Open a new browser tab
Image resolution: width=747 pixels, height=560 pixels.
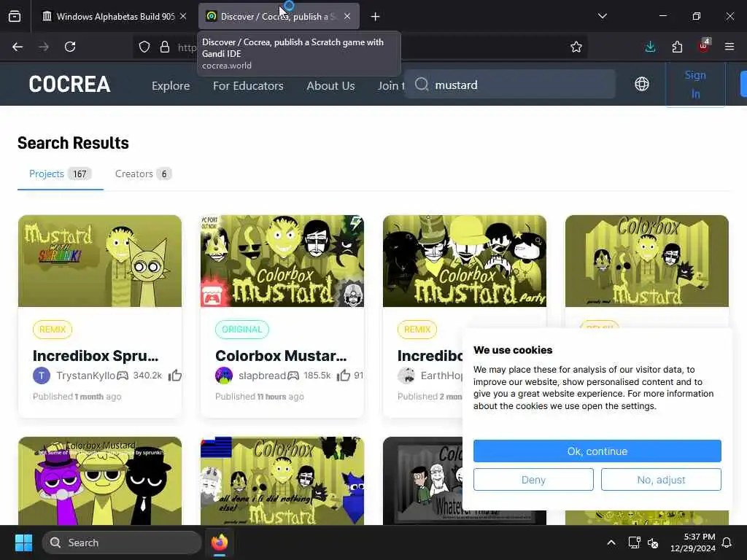pos(376,17)
